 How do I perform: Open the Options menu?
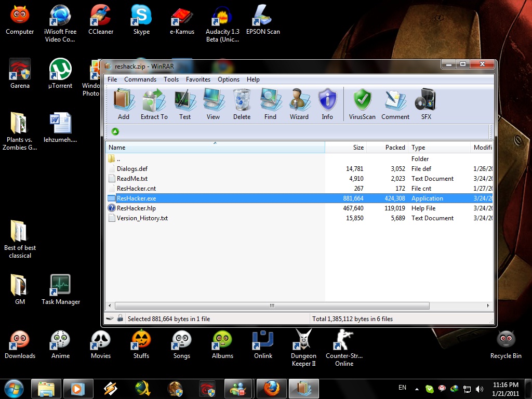(x=229, y=79)
